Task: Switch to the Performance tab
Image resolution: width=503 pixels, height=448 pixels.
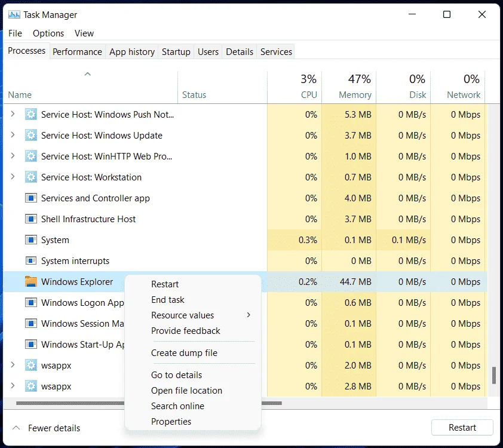Action: coord(77,51)
